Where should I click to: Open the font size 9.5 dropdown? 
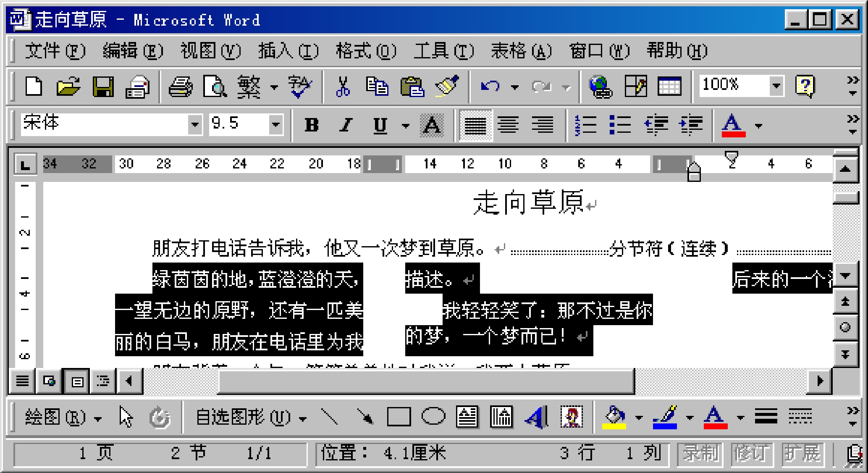pos(275,125)
